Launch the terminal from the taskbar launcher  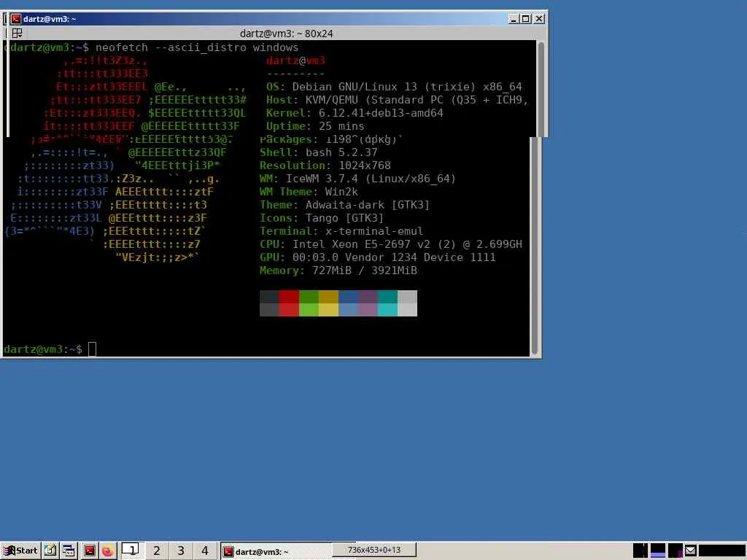[x=89, y=551]
